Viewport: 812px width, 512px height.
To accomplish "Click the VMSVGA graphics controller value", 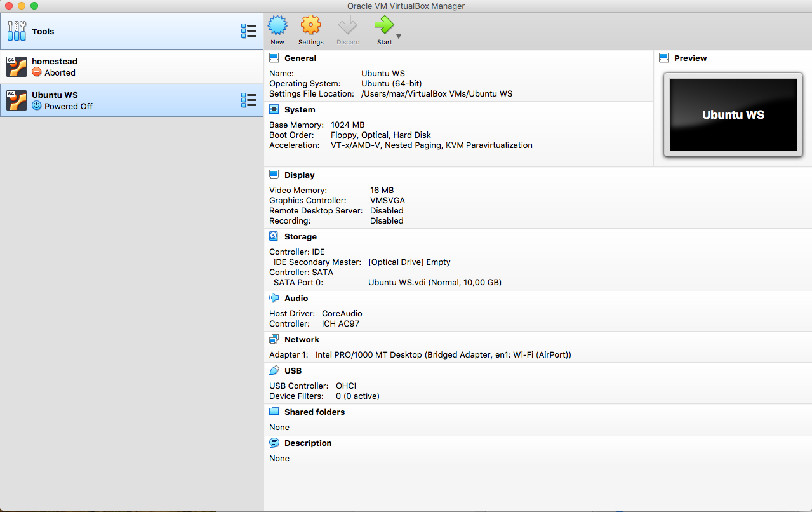I will pos(388,200).
